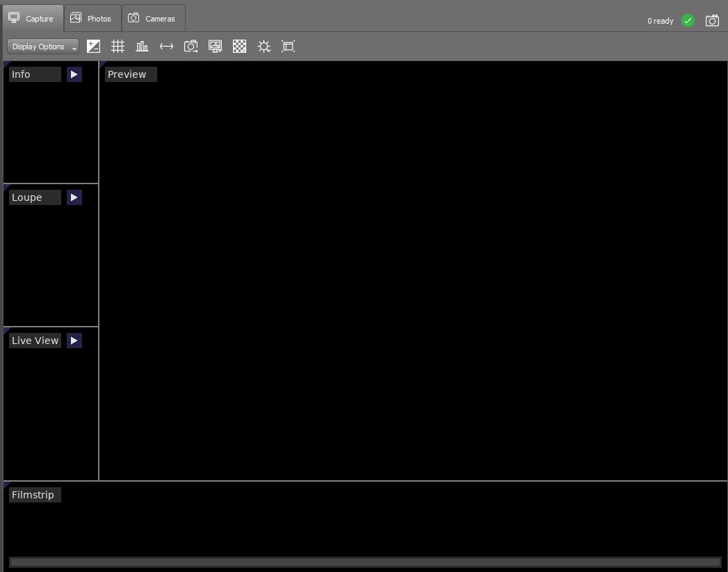Select the rotate photo camera icon
Image resolution: width=728 pixels, height=572 pixels.
point(191,46)
